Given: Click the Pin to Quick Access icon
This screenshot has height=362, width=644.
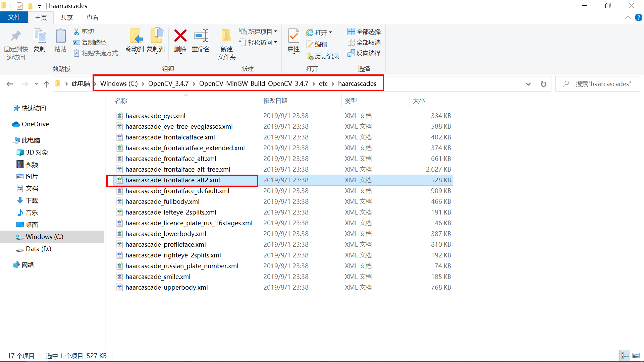Looking at the screenshot, I should (x=16, y=36).
